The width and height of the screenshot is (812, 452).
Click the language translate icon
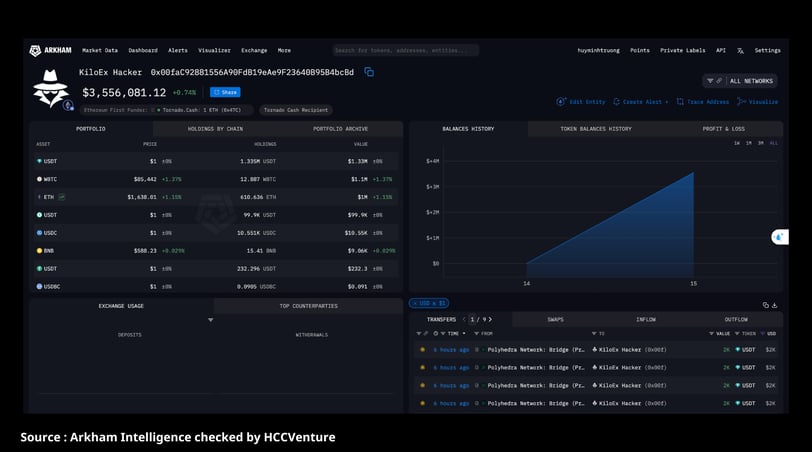click(x=741, y=51)
